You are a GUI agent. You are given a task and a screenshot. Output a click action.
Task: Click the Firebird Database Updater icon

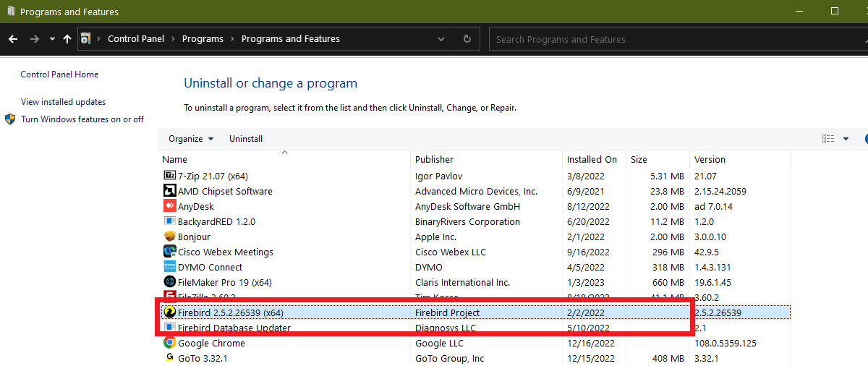point(170,328)
